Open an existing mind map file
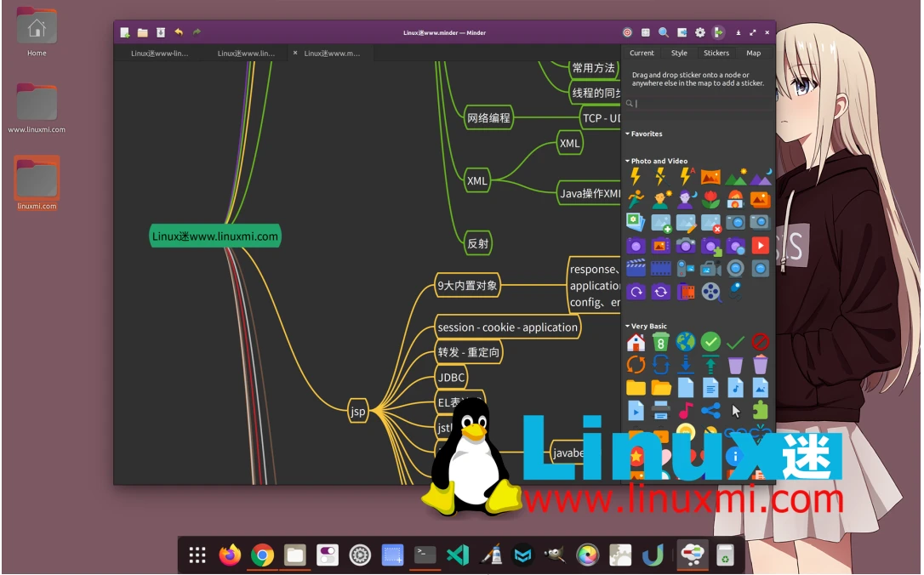Image resolution: width=924 pixels, height=575 pixels. 141,31
